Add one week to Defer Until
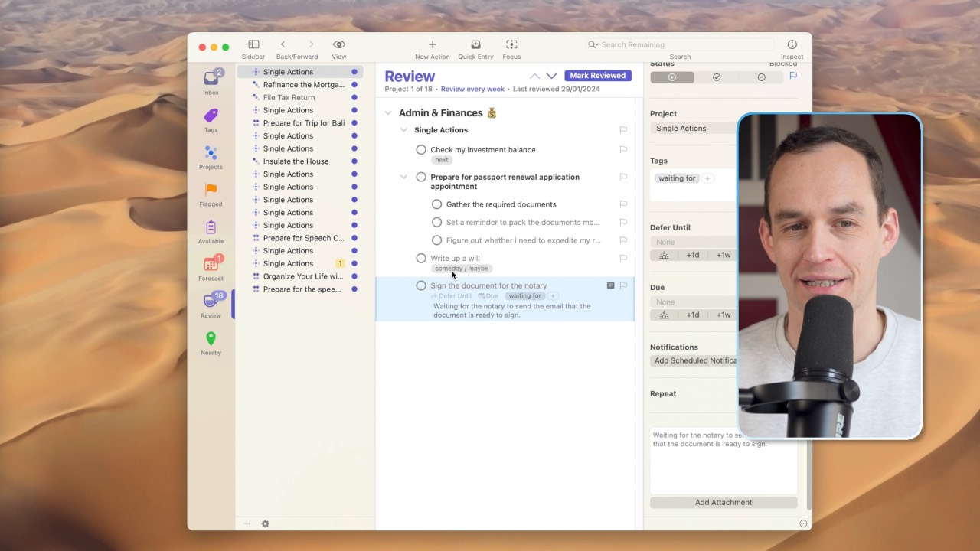Screen dimensions: 980x551 tap(723, 256)
